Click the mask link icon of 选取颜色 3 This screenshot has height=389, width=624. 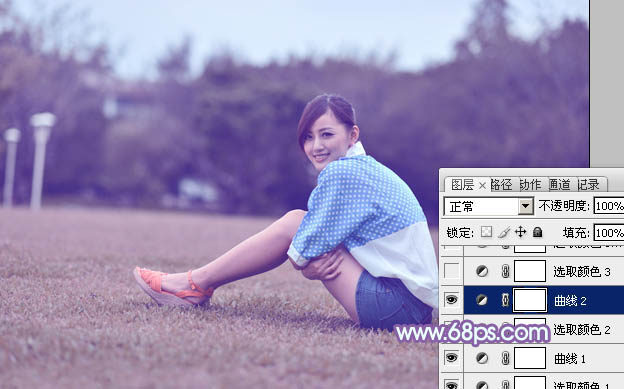click(505, 271)
